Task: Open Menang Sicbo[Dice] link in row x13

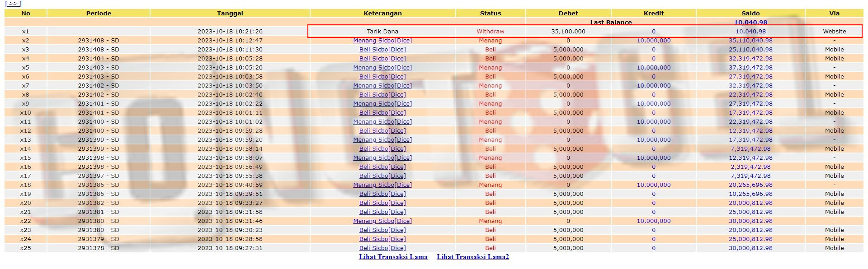Action: [382, 140]
